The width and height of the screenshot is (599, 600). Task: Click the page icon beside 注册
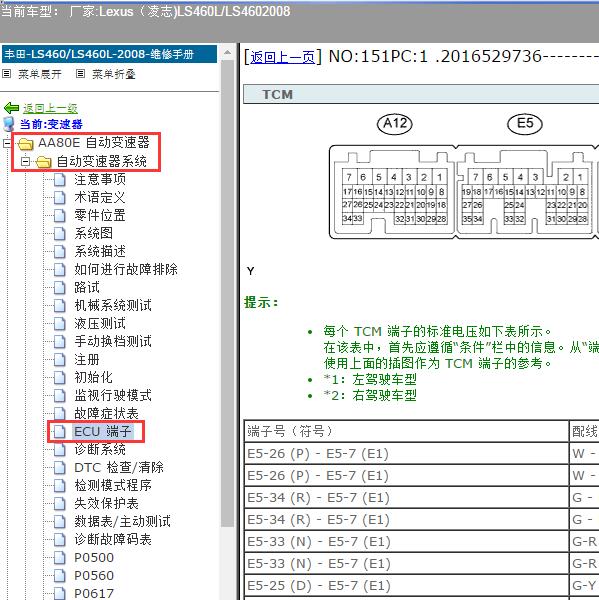pyautogui.click(x=60, y=360)
